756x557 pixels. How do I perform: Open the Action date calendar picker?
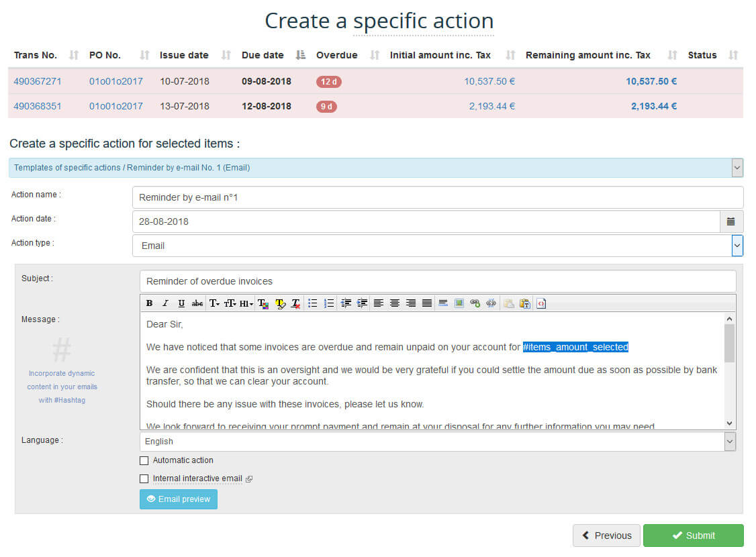[731, 221]
